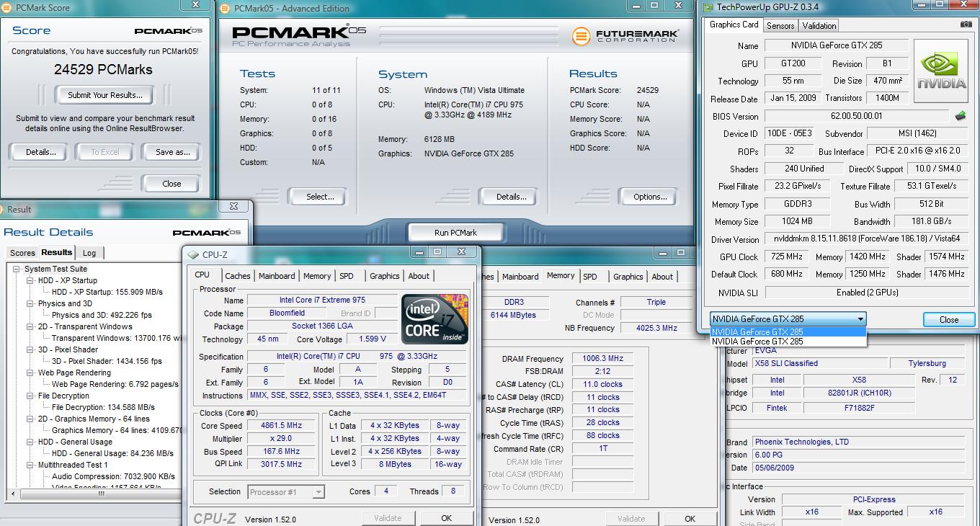Image resolution: width=980 pixels, height=526 pixels.
Task: Collapse the 3D - Pixel Shader node
Action: coord(30,349)
